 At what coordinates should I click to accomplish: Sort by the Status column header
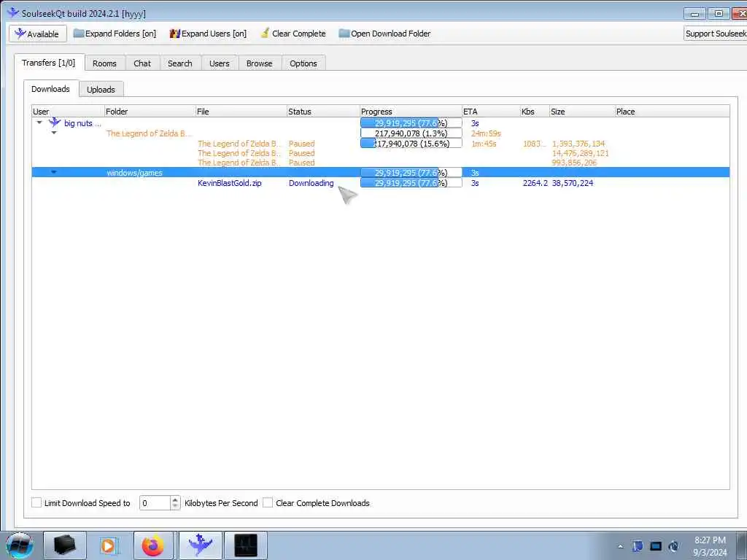click(x=323, y=112)
